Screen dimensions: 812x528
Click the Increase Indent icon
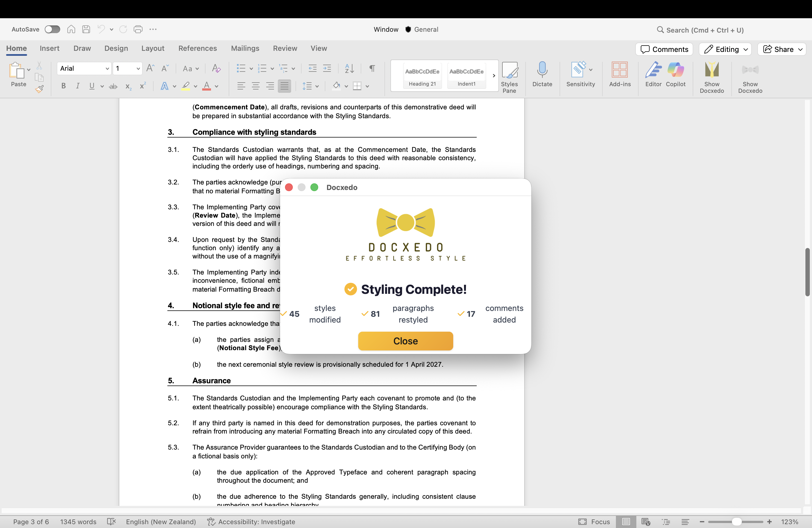point(327,68)
